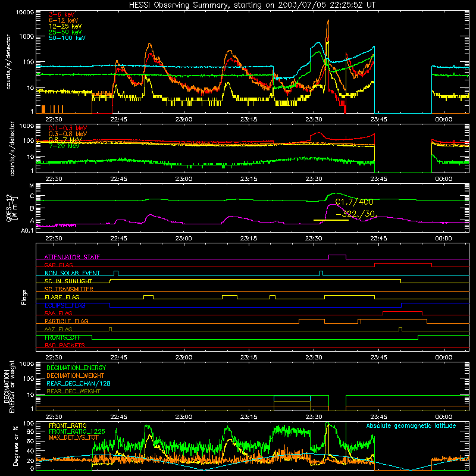Select the ATTENUATOR_STATE flag label
Screen dimensions: 476x476
72,257
